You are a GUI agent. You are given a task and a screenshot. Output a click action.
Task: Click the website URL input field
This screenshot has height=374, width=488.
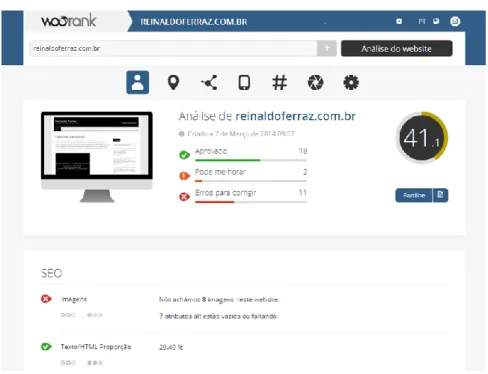pos(173,49)
